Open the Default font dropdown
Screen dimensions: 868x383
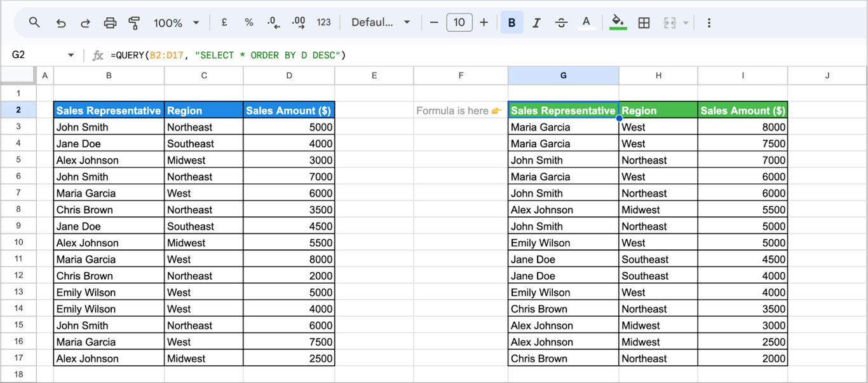381,22
